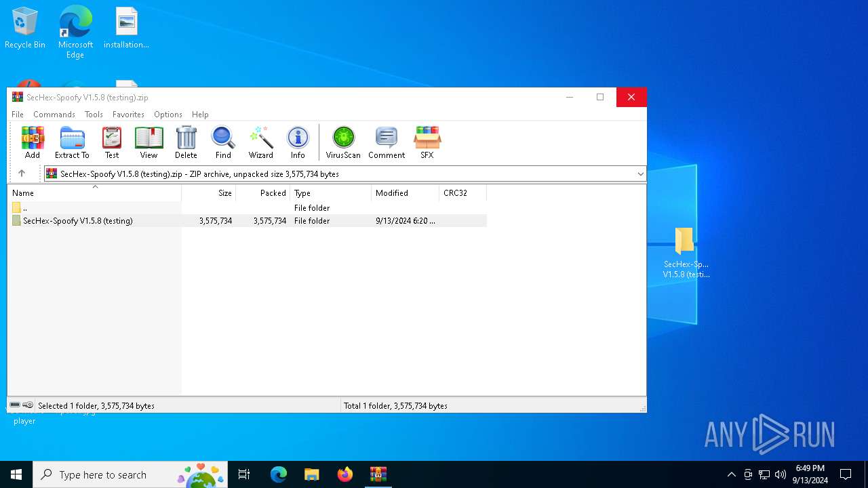
Task: Close the WinRAR window
Action: point(631,97)
